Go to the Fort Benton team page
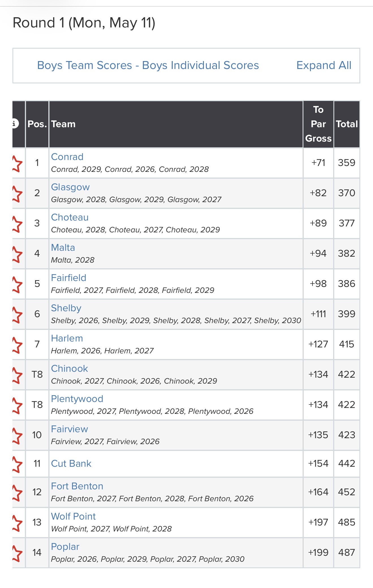This screenshot has width=373, height=588. coord(77,486)
